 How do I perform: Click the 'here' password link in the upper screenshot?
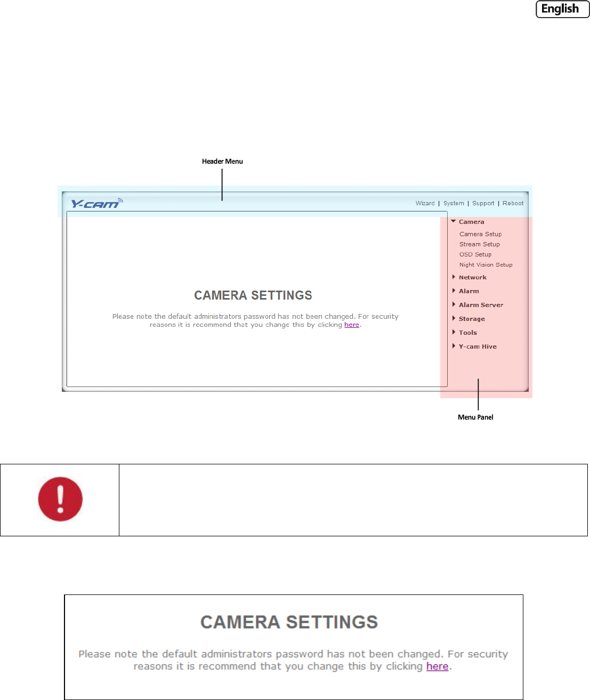(352, 325)
